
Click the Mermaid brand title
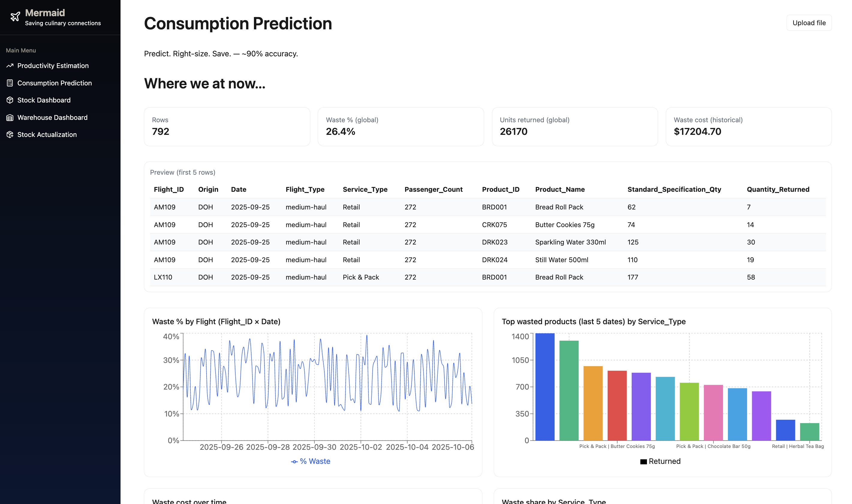45,13
